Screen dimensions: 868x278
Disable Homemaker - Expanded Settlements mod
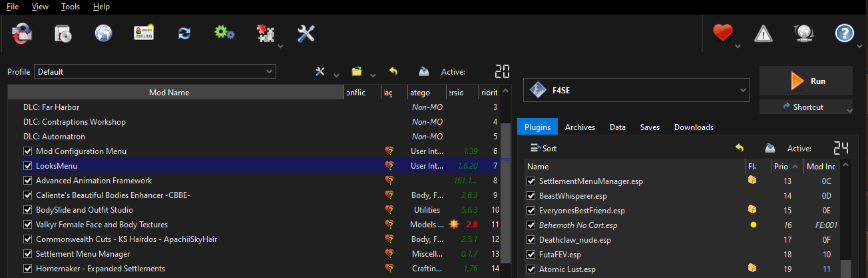click(x=28, y=269)
